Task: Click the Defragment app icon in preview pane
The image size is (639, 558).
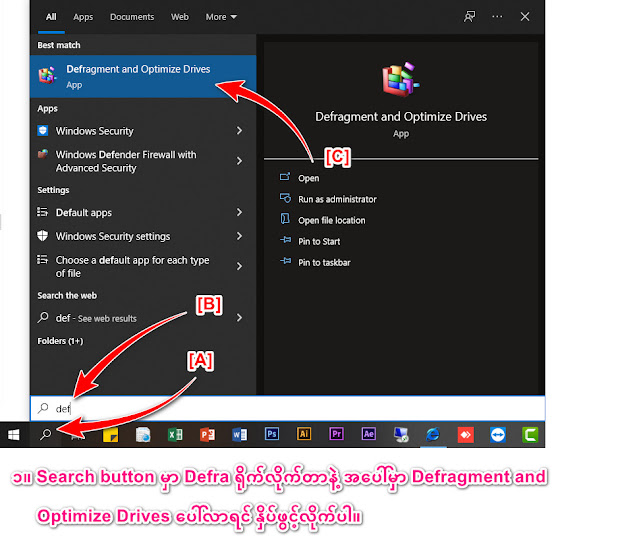Action: 401,79
